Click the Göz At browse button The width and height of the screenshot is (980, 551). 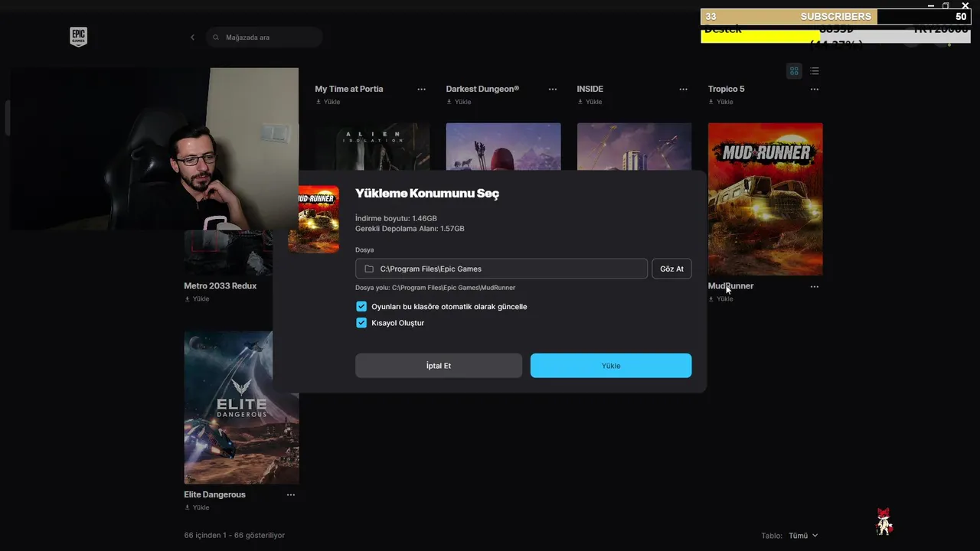[671, 269]
